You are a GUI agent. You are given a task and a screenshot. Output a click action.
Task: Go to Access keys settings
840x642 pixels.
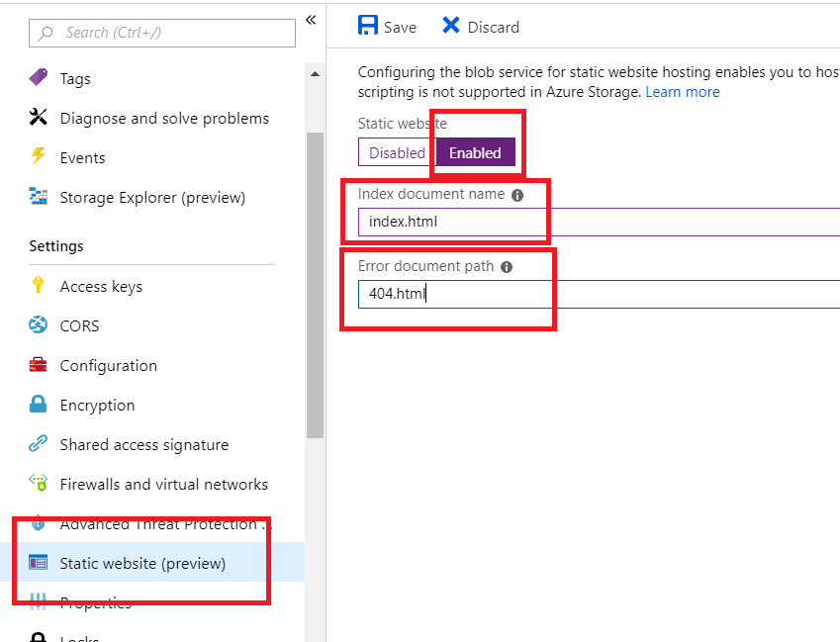tap(101, 287)
